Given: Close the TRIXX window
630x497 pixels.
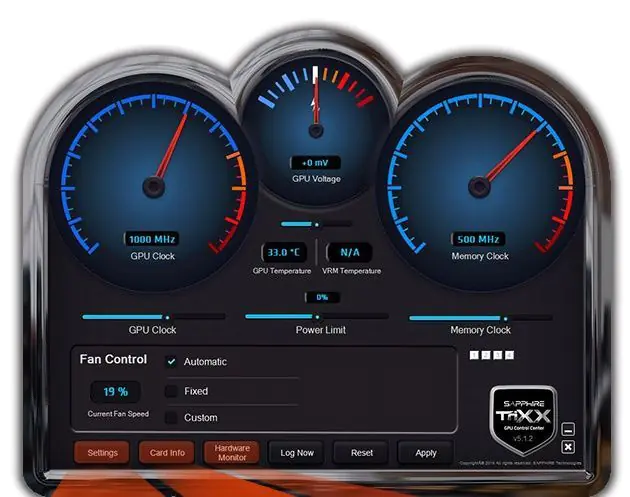Looking at the screenshot, I should (568, 447).
